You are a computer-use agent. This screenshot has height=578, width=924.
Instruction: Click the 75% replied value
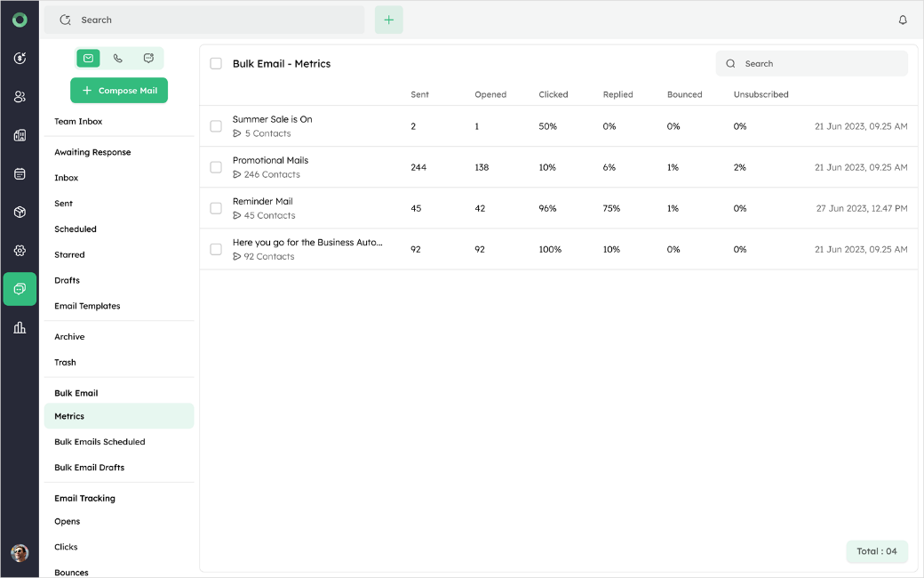611,208
